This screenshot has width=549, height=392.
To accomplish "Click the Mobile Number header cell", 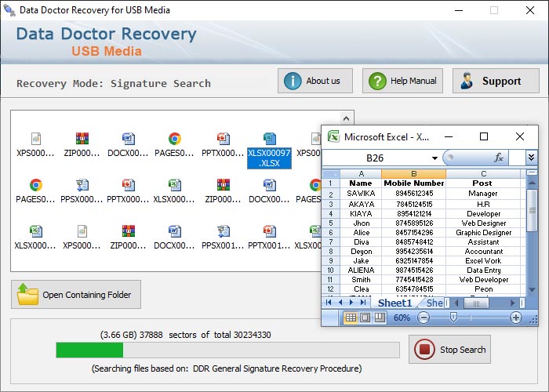I will pos(414,183).
